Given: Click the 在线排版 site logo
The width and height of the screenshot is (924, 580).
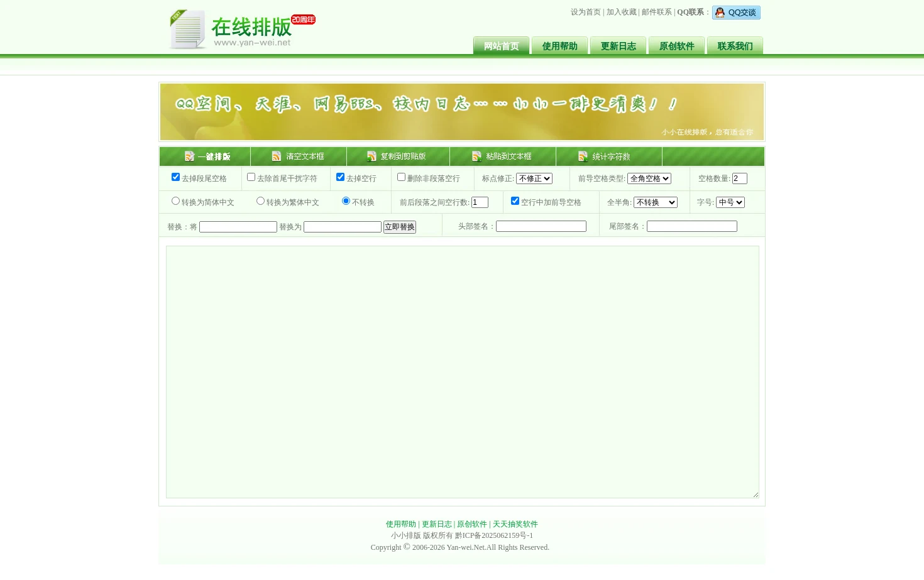Looking at the screenshot, I should [242, 29].
